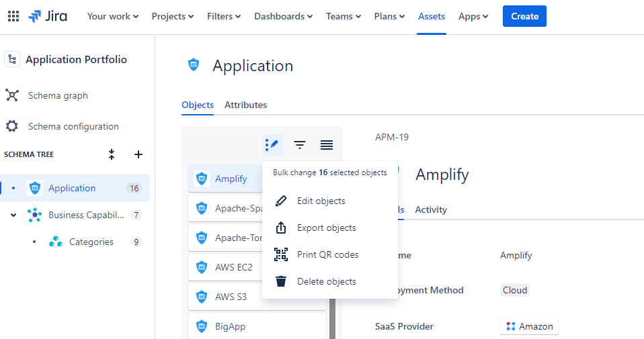The height and width of the screenshot is (339, 644).
Task: Click the pencil icon beside Edit objects
Action: [x=281, y=201]
